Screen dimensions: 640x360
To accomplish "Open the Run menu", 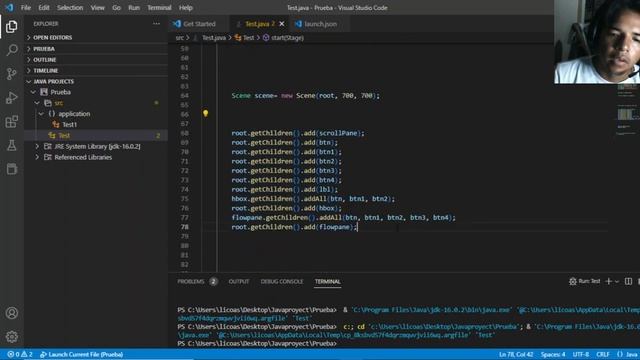I will 134,8.
